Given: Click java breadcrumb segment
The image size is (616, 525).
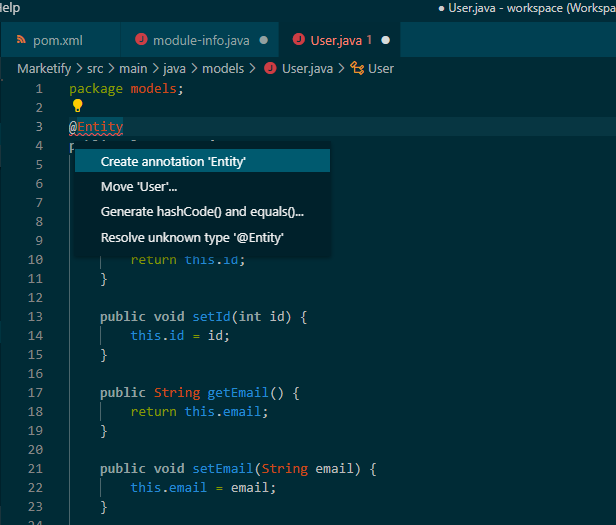Looking at the screenshot, I should click(x=174, y=69).
